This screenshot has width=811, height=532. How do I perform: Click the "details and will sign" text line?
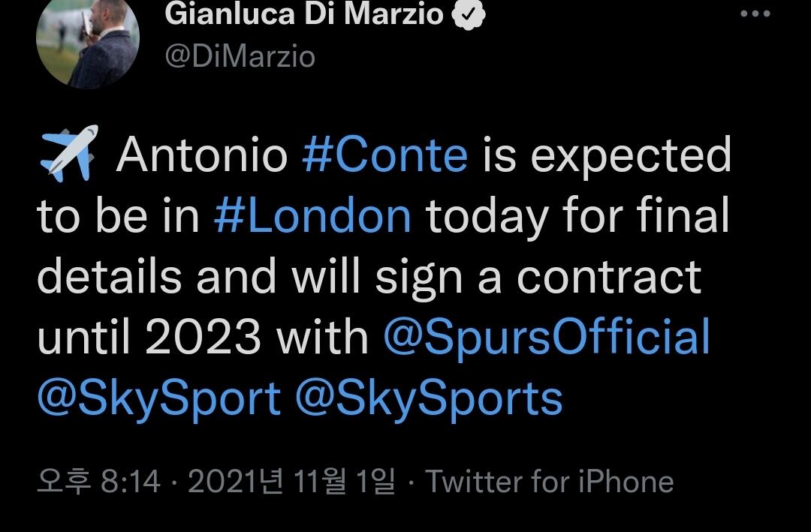click(250, 277)
